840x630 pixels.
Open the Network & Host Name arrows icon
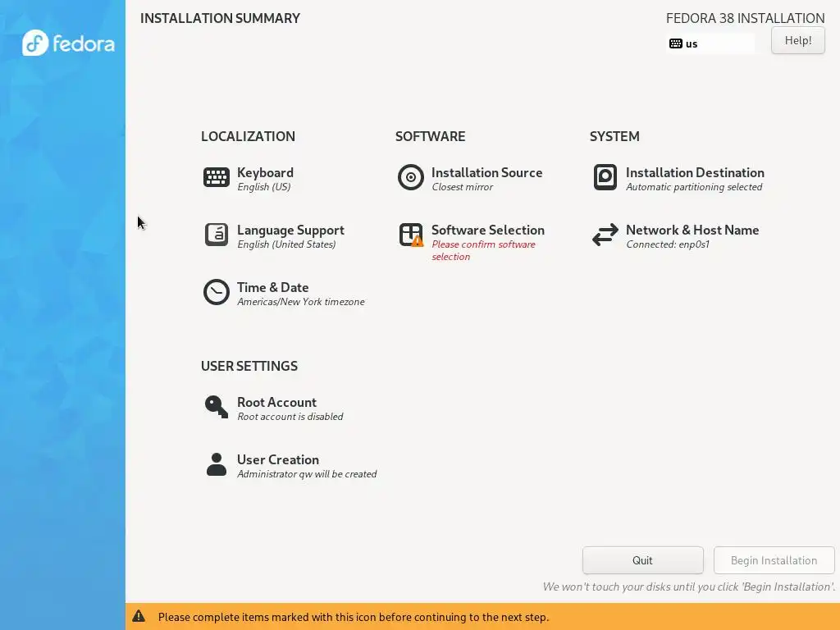605,235
